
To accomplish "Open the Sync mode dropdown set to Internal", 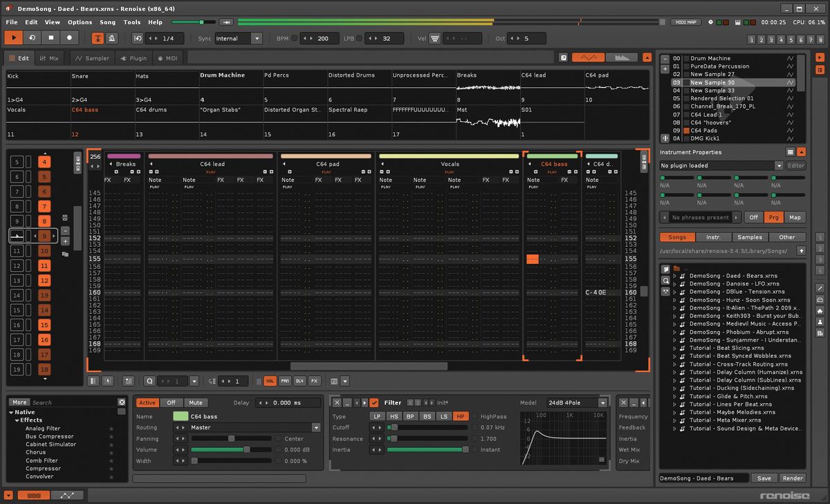I will tap(239, 38).
